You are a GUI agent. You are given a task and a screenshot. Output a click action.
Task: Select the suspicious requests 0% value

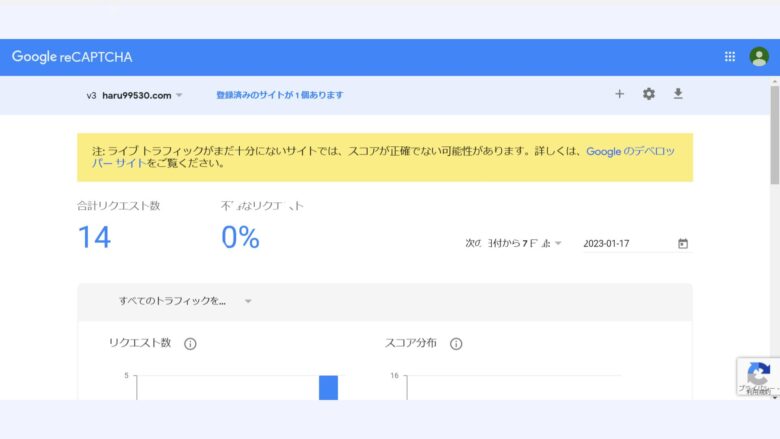point(241,237)
